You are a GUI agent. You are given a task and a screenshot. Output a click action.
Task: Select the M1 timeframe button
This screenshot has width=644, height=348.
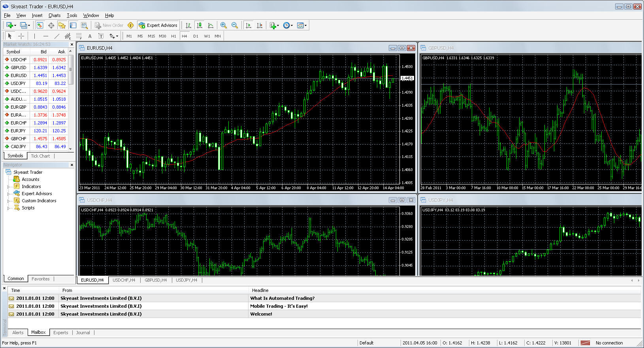coord(129,36)
